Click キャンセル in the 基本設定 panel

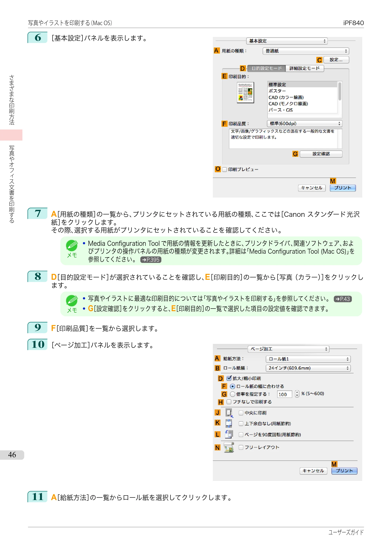pos(312,188)
